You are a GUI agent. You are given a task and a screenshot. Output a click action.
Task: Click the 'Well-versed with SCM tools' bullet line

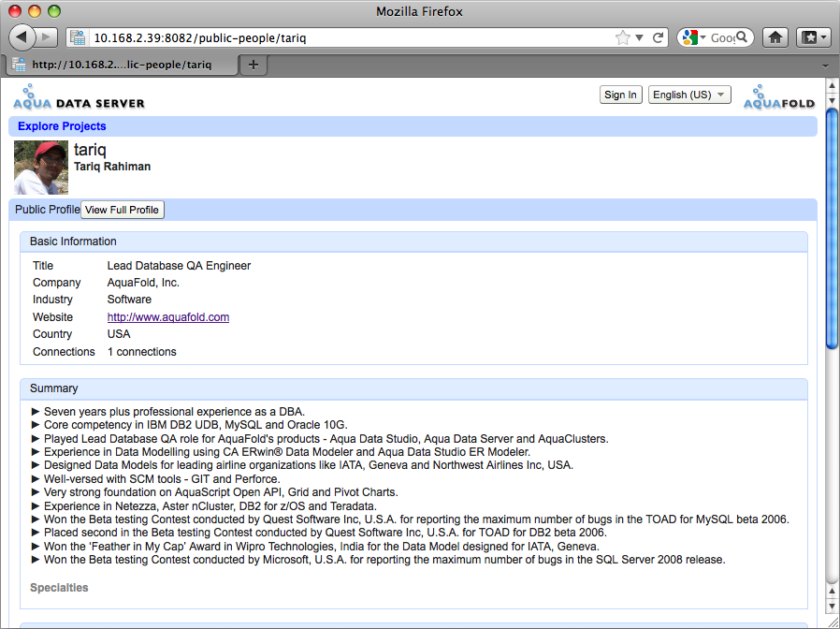(x=156, y=479)
